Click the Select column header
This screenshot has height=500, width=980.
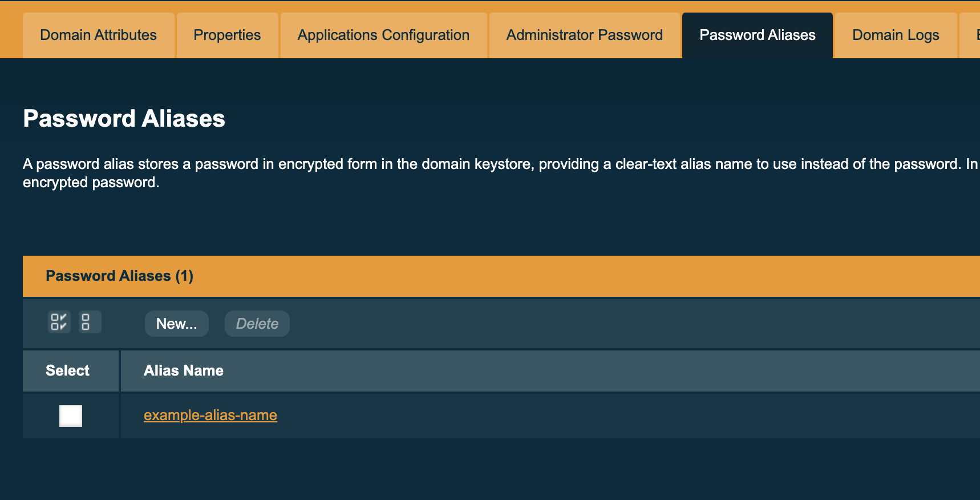(x=67, y=370)
